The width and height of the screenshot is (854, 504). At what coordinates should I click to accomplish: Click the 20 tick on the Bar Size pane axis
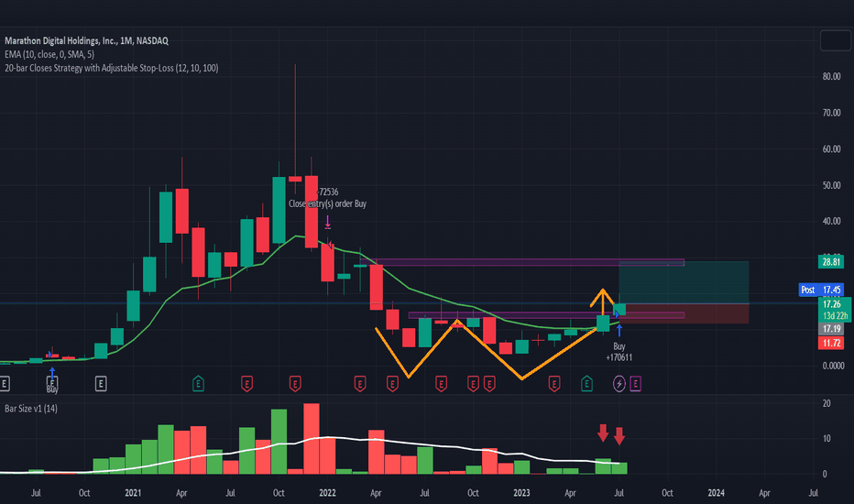827,404
